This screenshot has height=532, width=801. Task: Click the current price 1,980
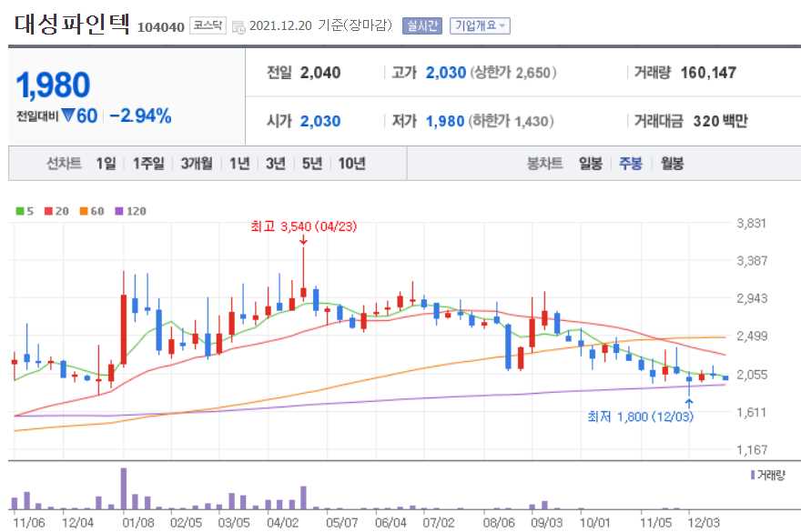point(53,85)
